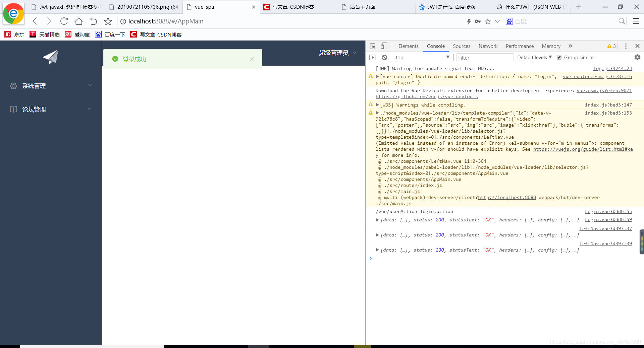Expand the LeftNav.vue:39 response object
This screenshot has width=644, height=348.
coord(377,250)
